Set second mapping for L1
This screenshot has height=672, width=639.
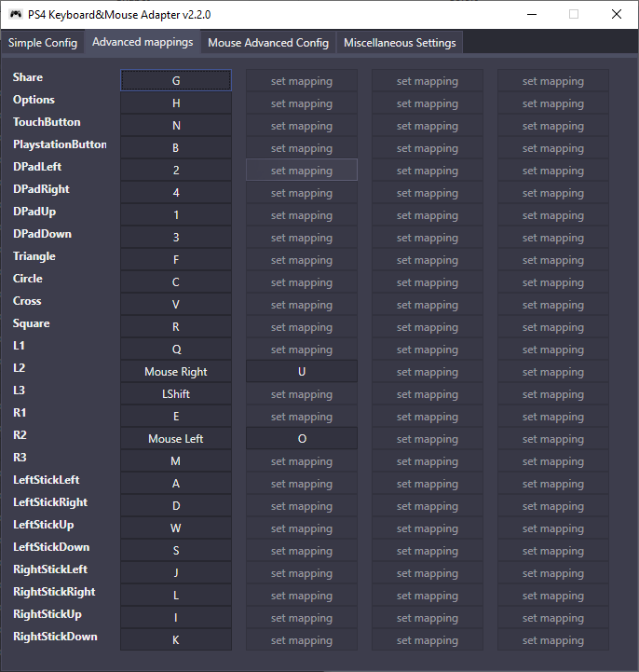[302, 349]
